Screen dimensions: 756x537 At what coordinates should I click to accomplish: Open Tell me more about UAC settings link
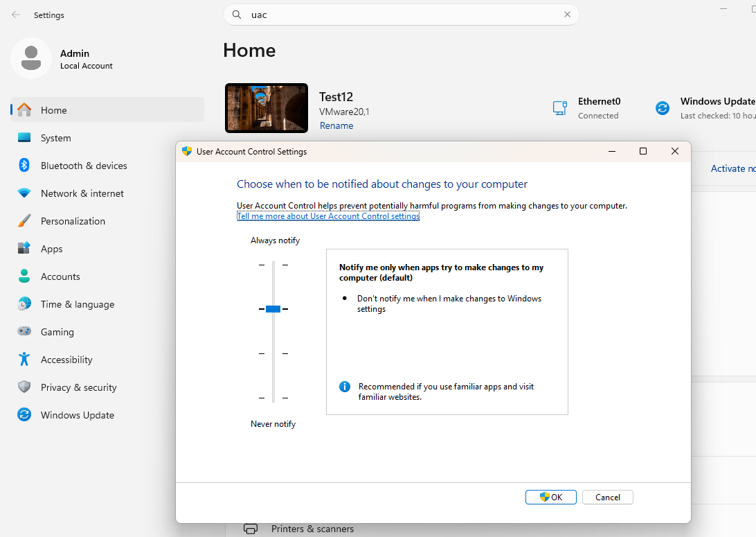click(328, 216)
